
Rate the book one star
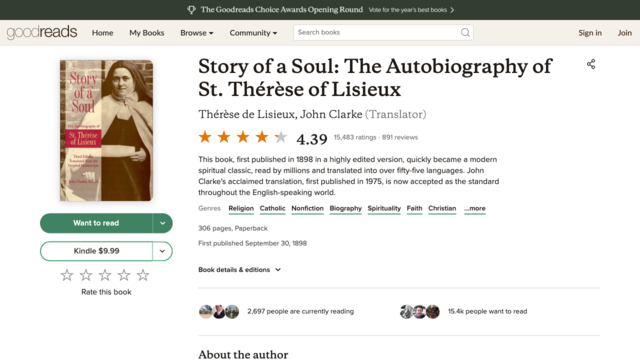pos(67,275)
